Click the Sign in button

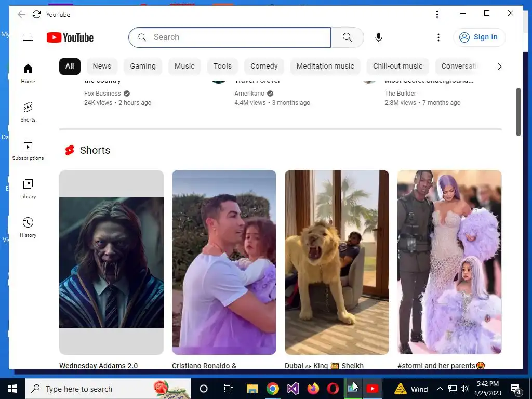tap(479, 37)
